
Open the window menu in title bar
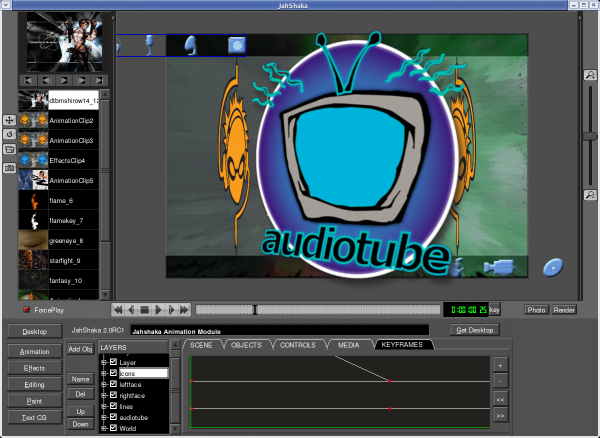pos(6,5)
